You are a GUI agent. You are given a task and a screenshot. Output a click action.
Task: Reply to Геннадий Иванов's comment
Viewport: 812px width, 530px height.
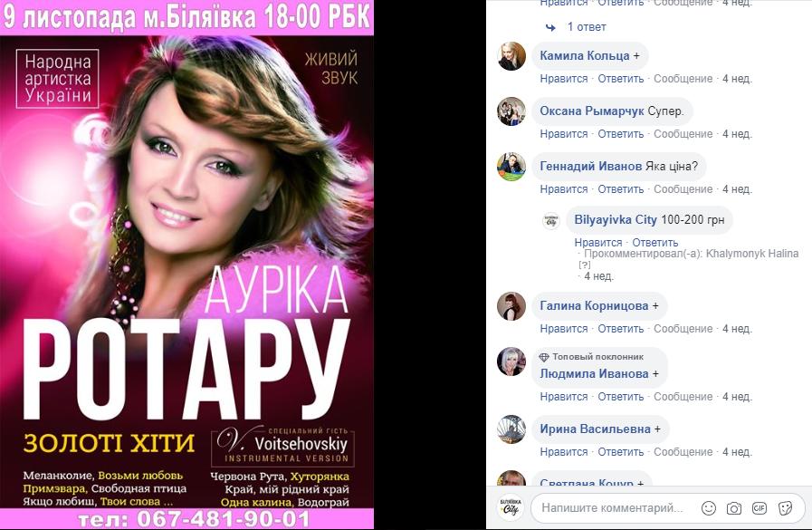(x=620, y=189)
